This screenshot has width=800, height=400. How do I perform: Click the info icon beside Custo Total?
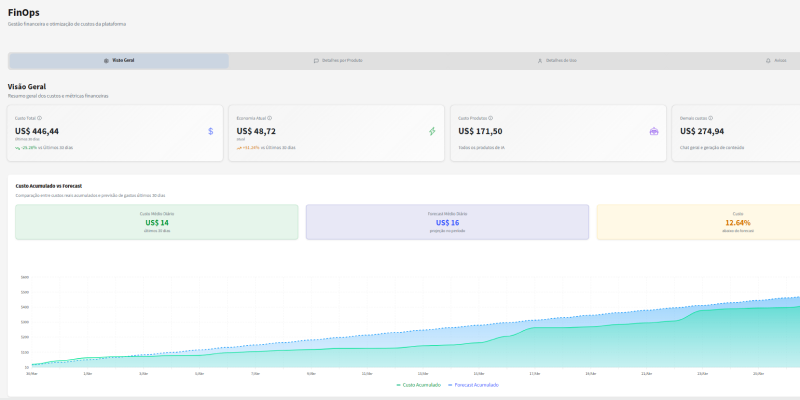click(39, 118)
